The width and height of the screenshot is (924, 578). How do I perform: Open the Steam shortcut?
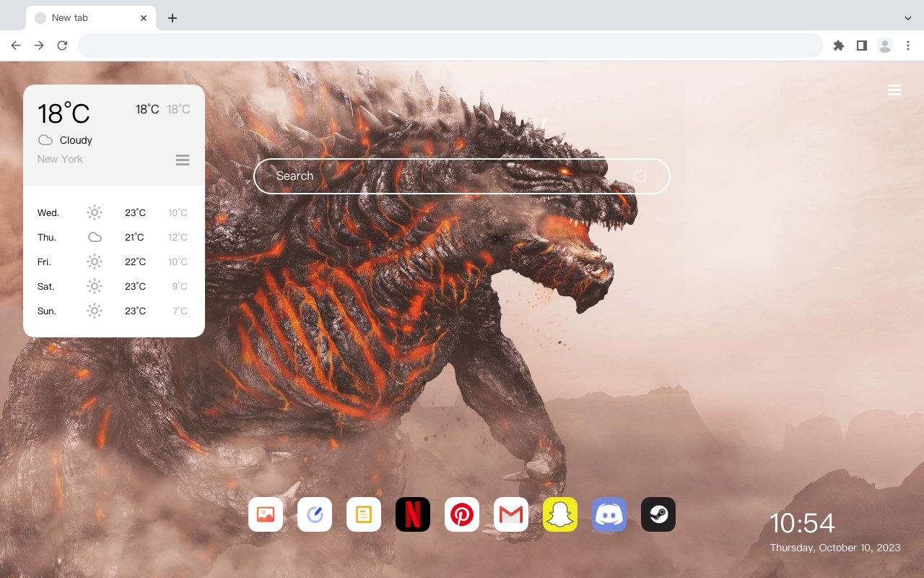658,514
